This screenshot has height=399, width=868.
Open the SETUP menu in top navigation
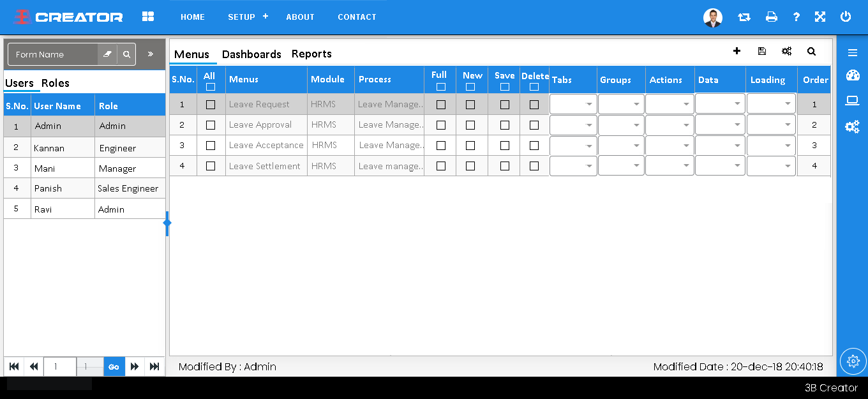coord(241,17)
